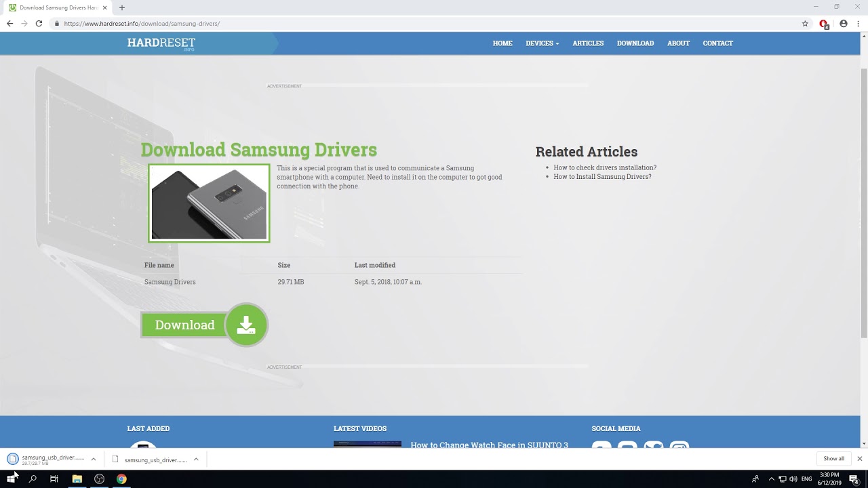Click the HARDRESET logo

(161, 43)
